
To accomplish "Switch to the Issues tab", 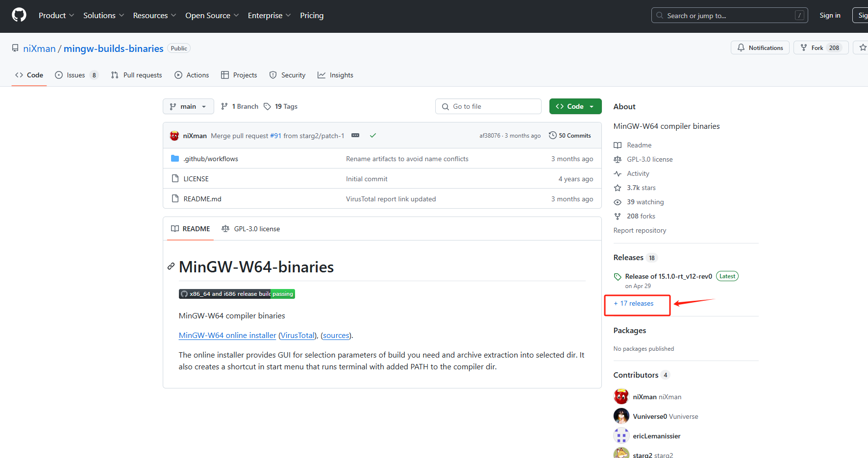I will pos(76,75).
